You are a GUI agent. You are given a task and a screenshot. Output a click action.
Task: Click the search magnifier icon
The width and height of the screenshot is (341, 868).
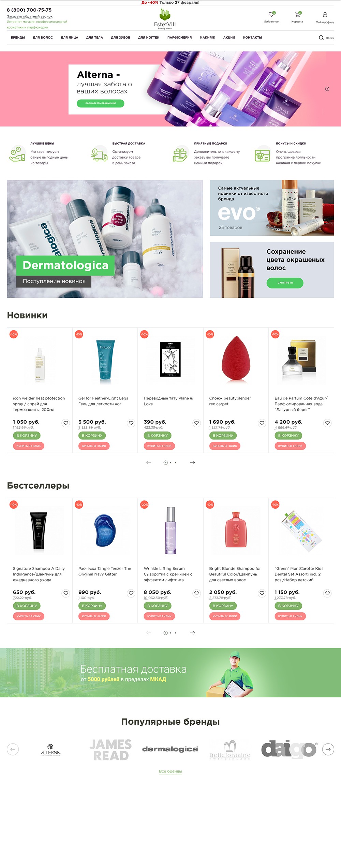click(321, 38)
